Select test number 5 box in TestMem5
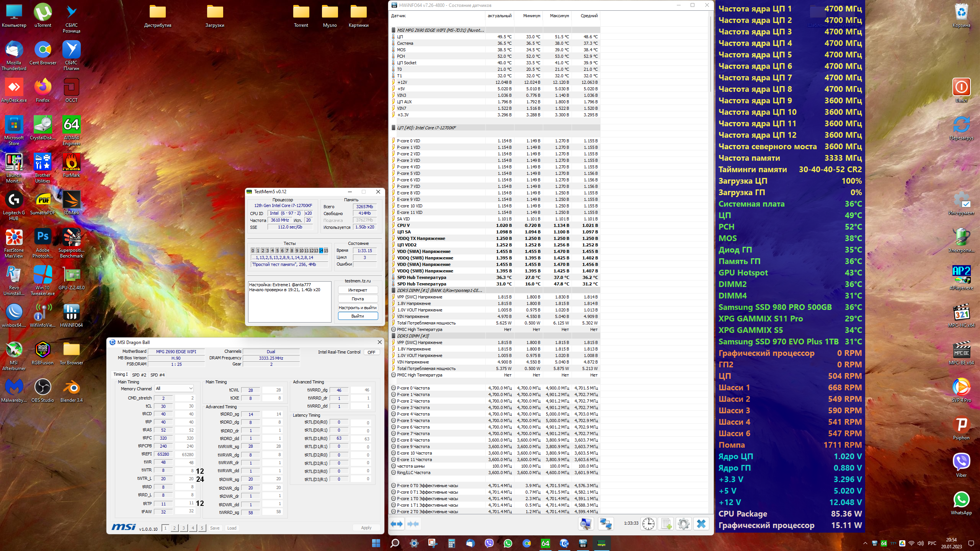Screen dimensions: 980x551 (277, 251)
